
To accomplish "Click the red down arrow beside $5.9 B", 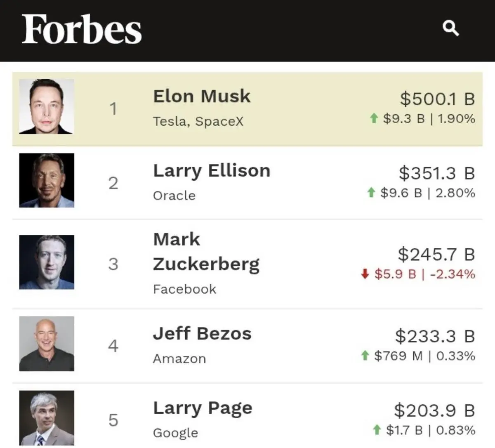I will pos(365,274).
